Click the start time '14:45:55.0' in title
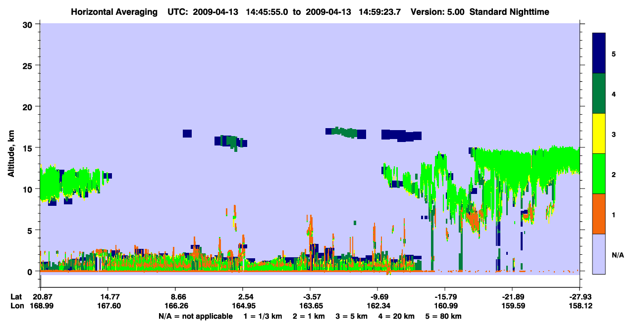The height and width of the screenshot is (330, 644). coord(269,12)
